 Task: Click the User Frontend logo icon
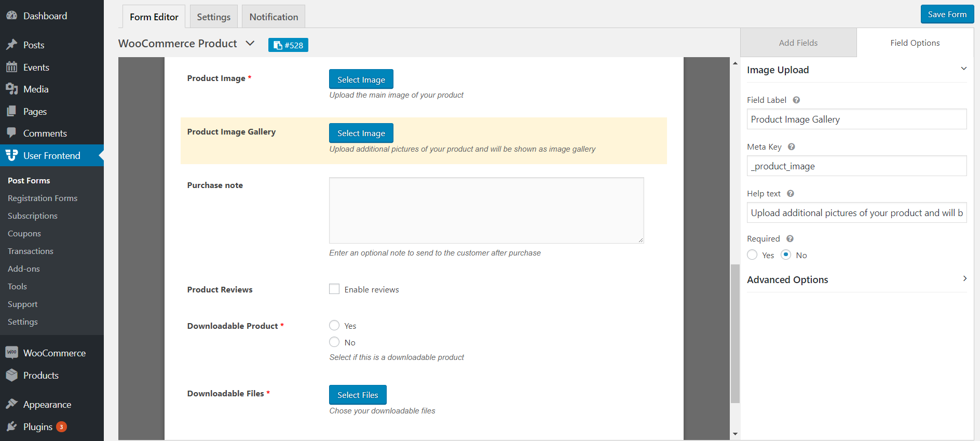click(11, 155)
